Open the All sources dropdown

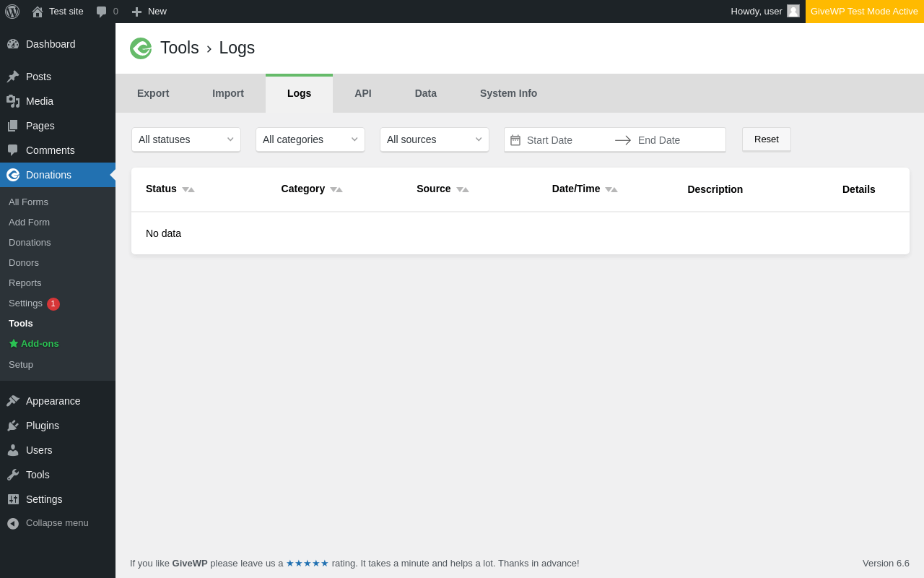(435, 139)
